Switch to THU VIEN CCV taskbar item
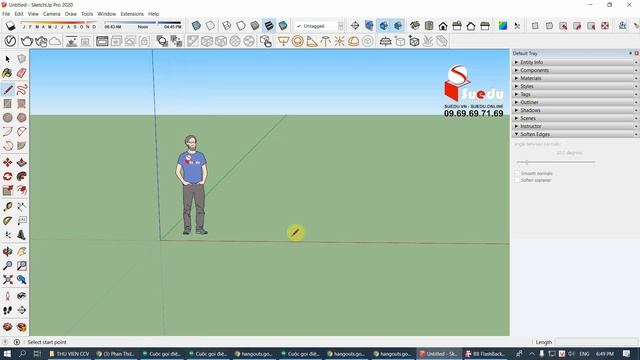This screenshot has height=360, width=640. click(x=69, y=354)
